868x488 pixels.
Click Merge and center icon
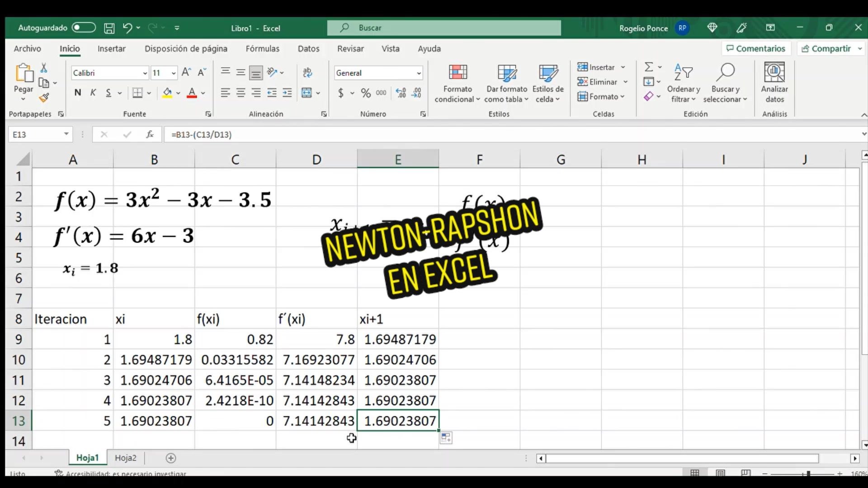(x=307, y=93)
